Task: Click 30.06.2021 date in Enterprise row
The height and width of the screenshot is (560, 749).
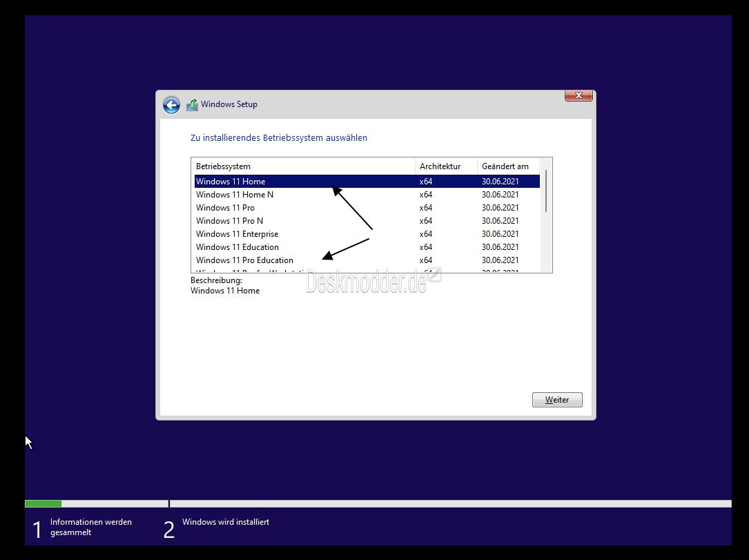Action: [x=500, y=234]
